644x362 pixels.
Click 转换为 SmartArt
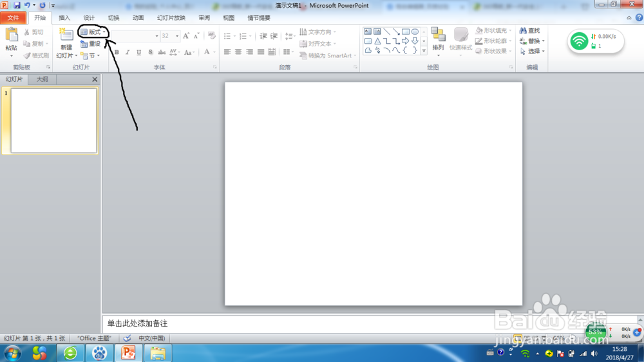328,55
